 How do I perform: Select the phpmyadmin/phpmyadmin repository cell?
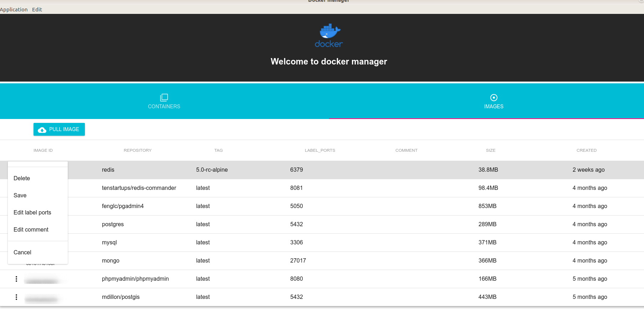point(136,279)
